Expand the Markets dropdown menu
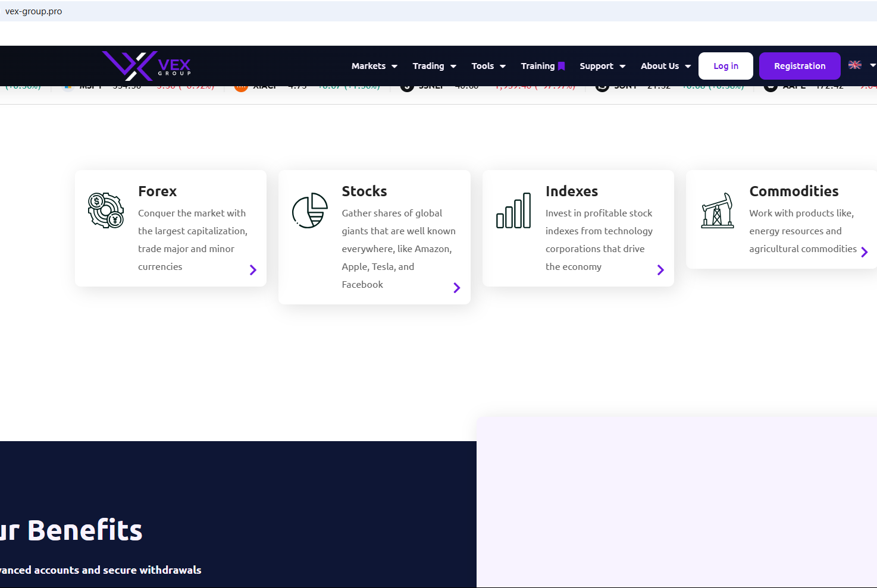The image size is (877, 588). (x=374, y=66)
